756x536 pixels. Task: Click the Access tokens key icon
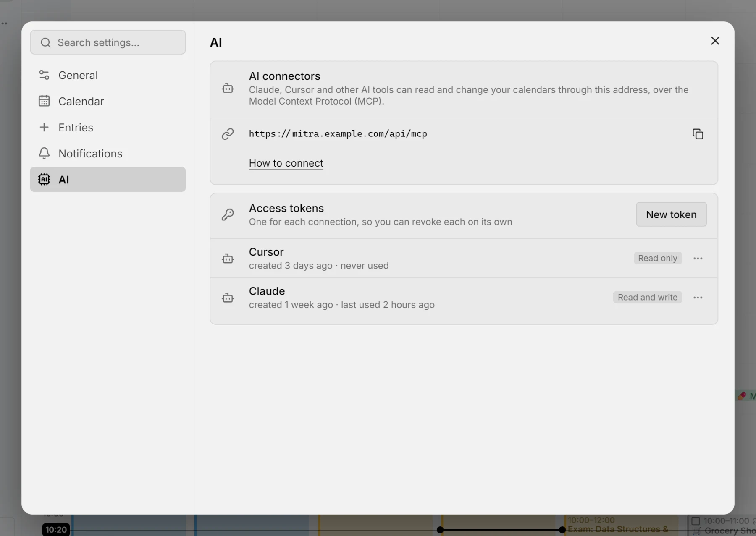(x=228, y=214)
